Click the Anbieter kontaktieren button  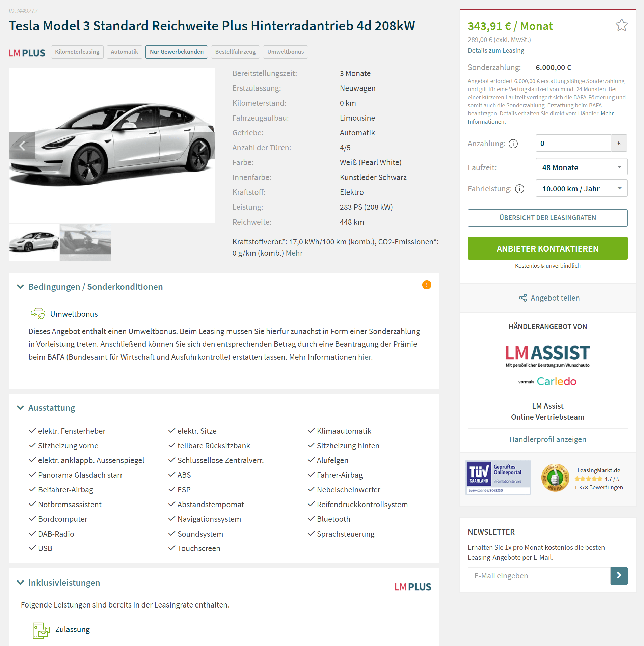[547, 249]
